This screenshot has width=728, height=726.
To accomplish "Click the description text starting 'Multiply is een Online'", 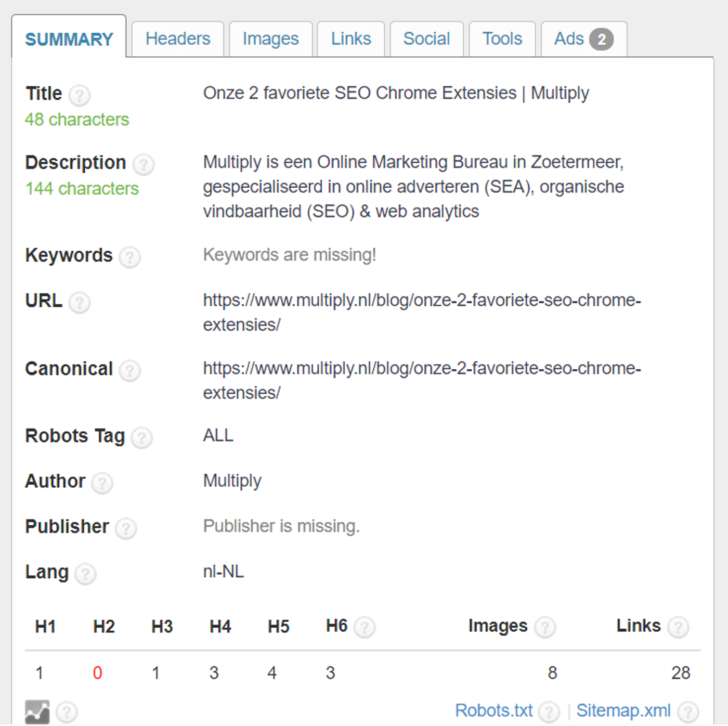I will coord(413,187).
